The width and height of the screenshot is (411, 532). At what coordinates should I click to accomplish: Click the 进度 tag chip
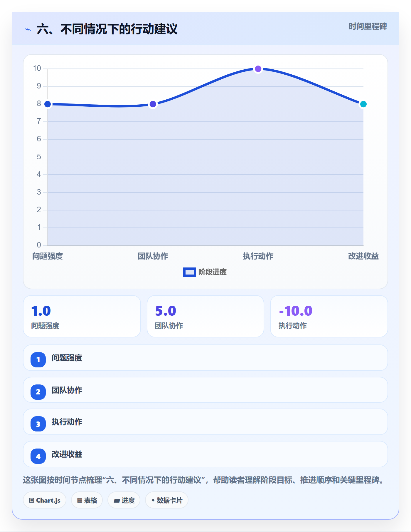point(124,500)
